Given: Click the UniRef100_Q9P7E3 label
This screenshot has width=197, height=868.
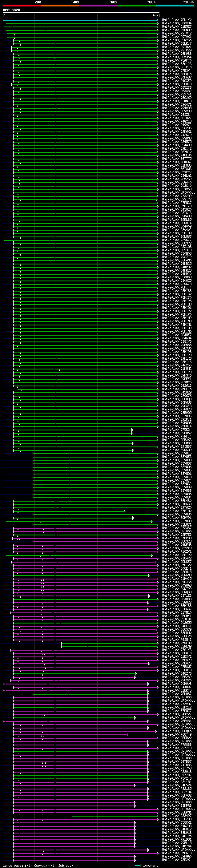Looking at the screenshot, I should 177,535.
